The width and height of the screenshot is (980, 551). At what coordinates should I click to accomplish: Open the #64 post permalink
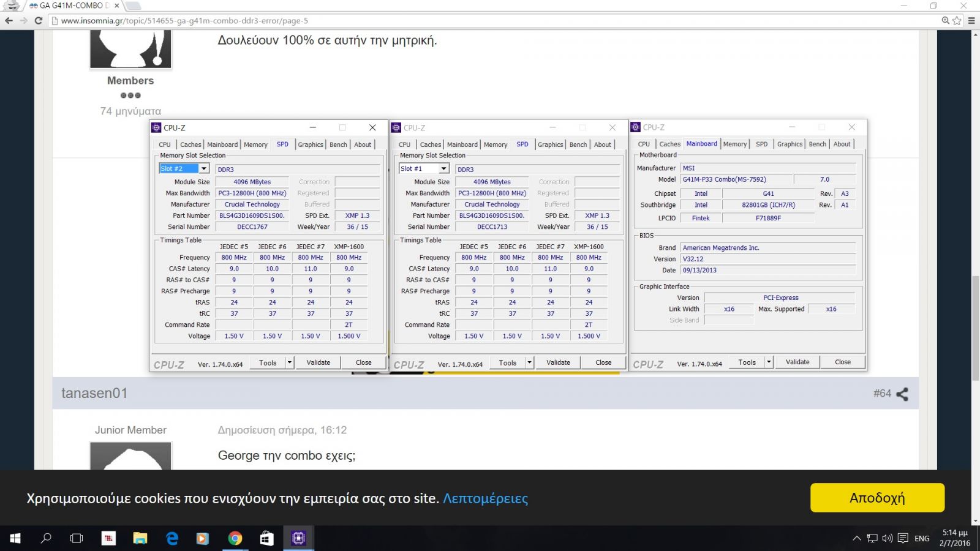click(882, 393)
